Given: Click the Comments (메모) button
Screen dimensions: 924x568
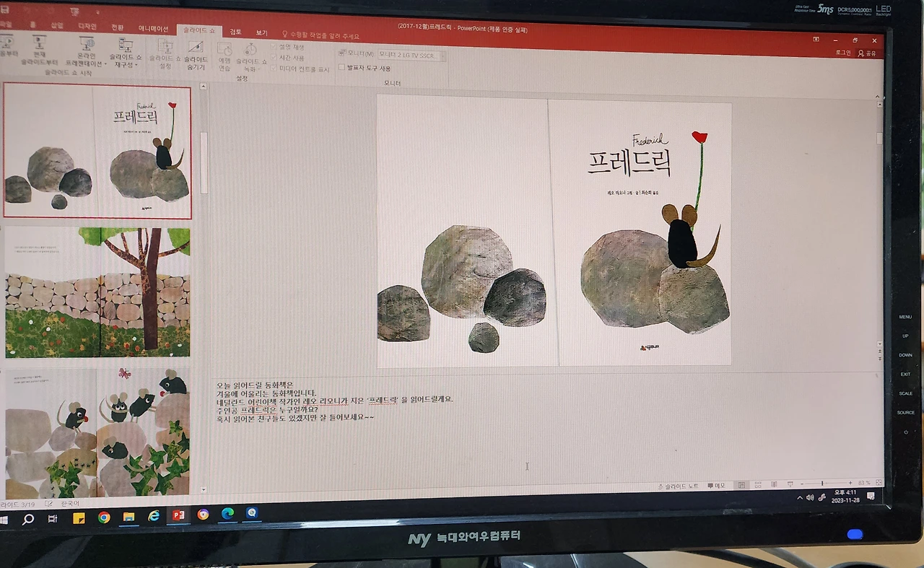Looking at the screenshot, I should (x=716, y=486).
